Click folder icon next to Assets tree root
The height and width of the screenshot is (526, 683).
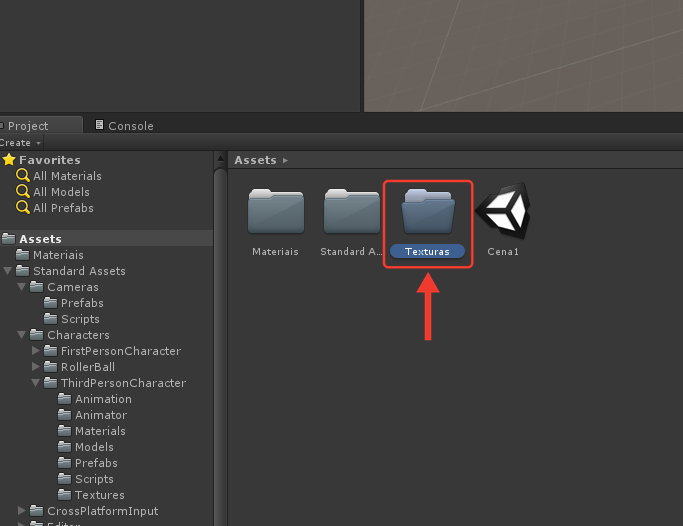click(8, 239)
